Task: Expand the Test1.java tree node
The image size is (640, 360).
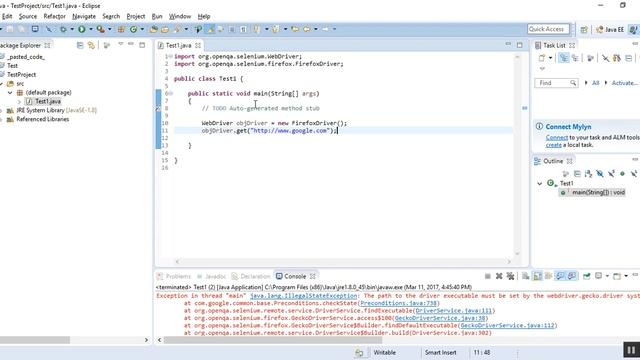Action: 19,102
